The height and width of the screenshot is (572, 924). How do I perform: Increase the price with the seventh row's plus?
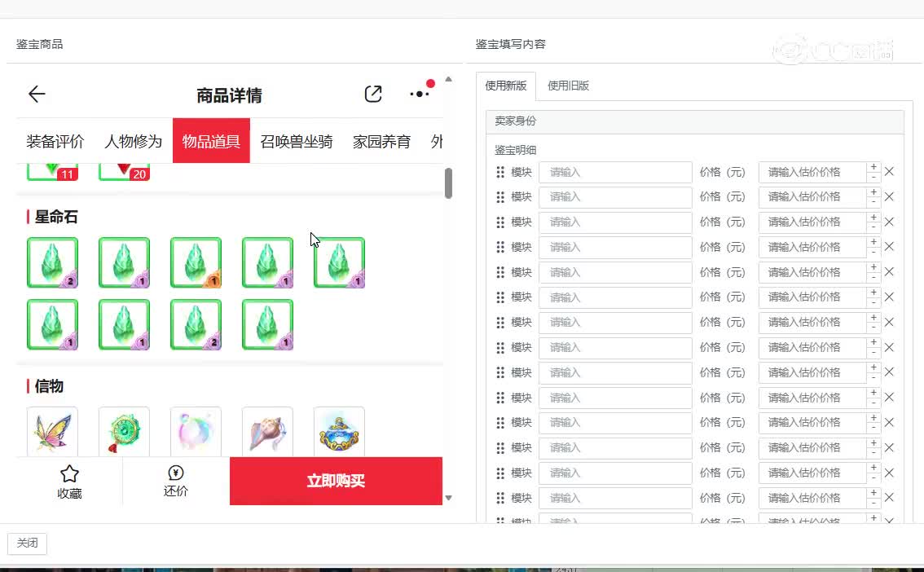[x=874, y=318]
